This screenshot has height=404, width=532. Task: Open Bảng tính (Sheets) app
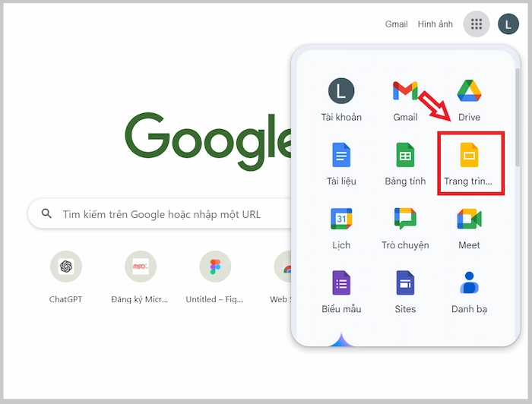tap(405, 164)
